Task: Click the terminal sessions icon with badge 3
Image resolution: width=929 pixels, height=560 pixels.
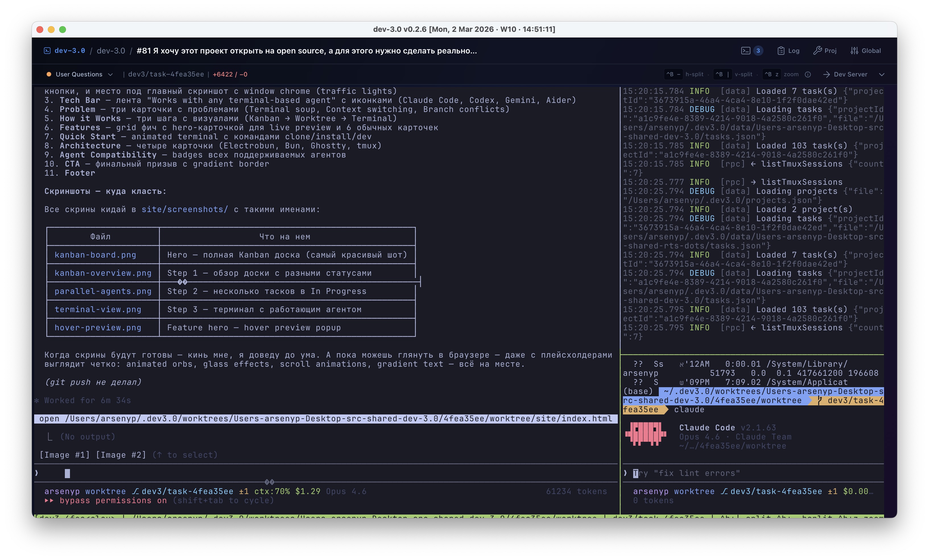Action: pyautogui.click(x=752, y=50)
